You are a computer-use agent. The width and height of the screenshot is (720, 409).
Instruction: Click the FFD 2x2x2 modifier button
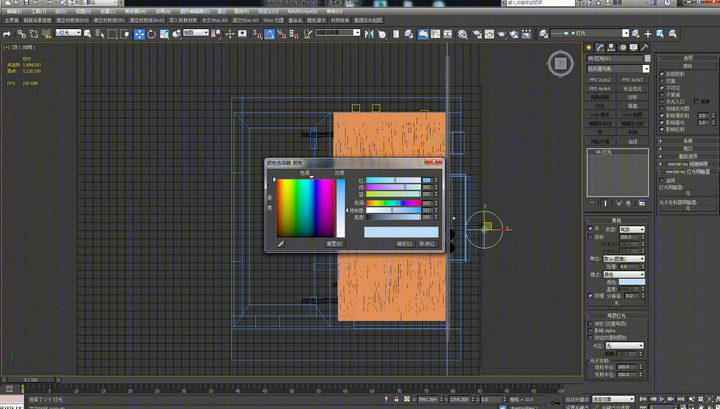(x=600, y=80)
